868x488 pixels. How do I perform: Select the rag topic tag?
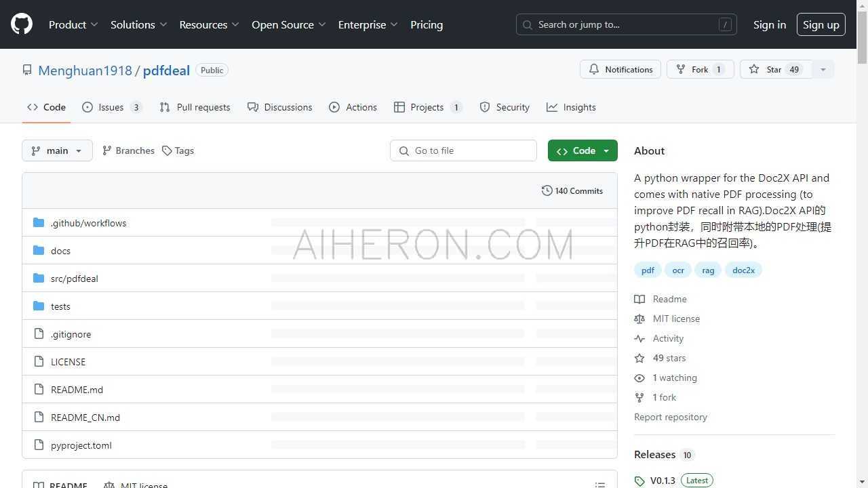pyautogui.click(x=708, y=270)
